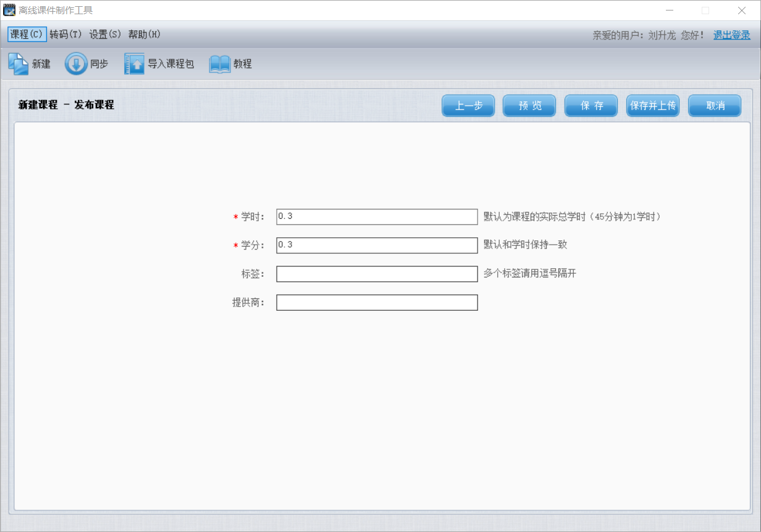Click the 取消 cancel button
This screenshot has height=532, width=761.
(715, 106)
